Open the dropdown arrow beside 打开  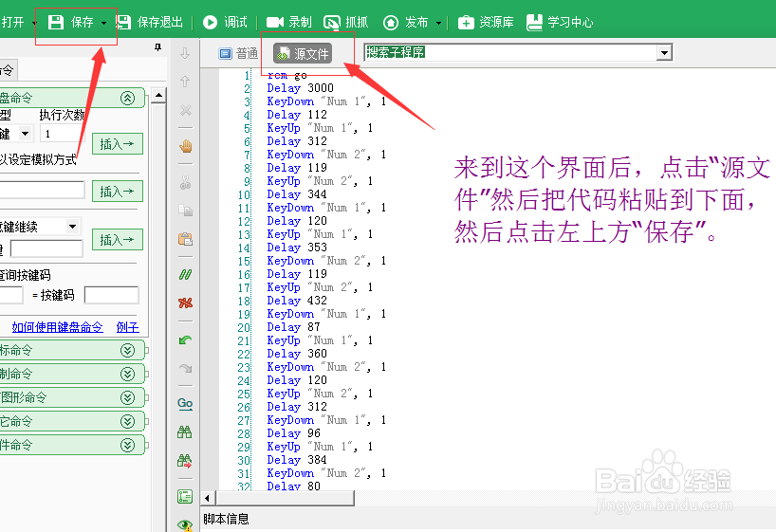pos(34,23)
